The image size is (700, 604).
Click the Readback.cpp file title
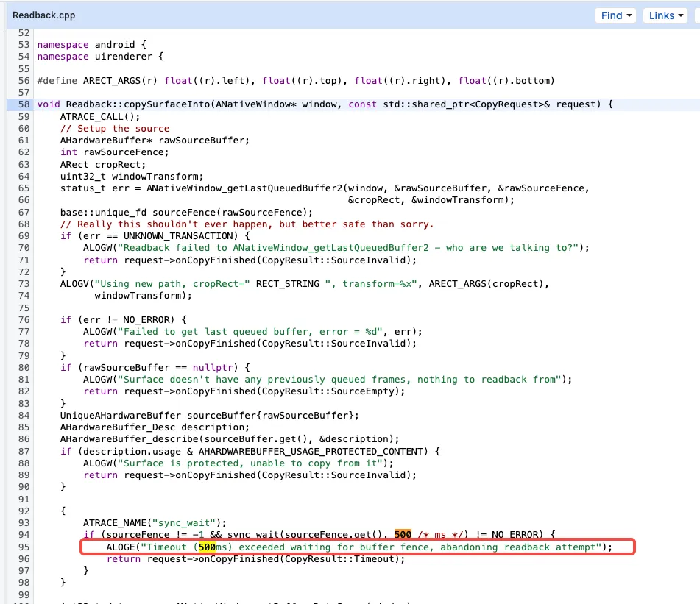43,15
